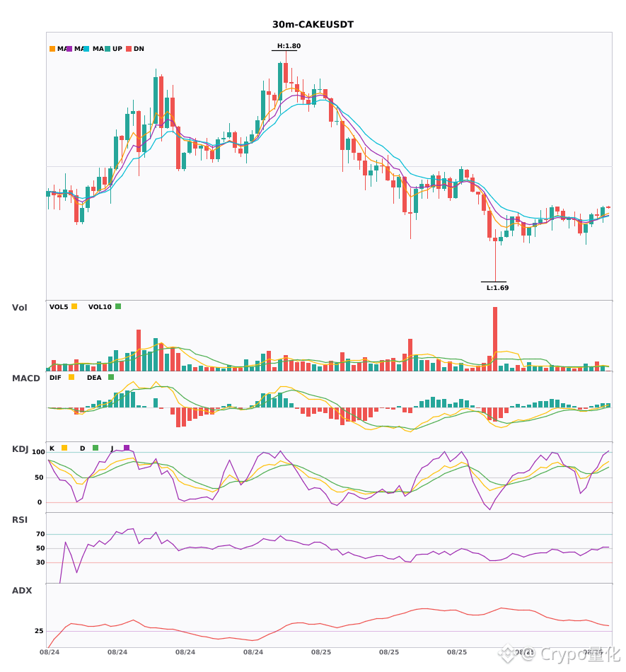Select the yellow DIF legend swatch
The width and height of the screenshot is (626, 672).
tap(71, 377)
